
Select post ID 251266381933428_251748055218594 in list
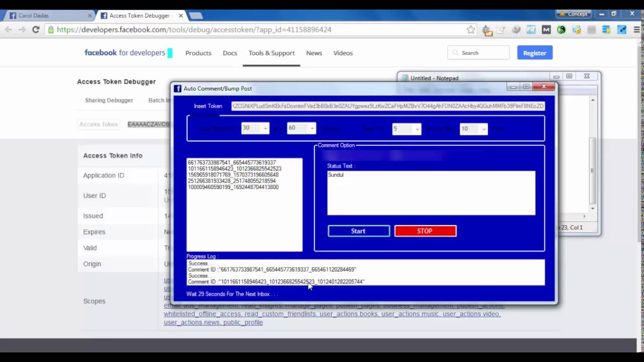[231, 181]
